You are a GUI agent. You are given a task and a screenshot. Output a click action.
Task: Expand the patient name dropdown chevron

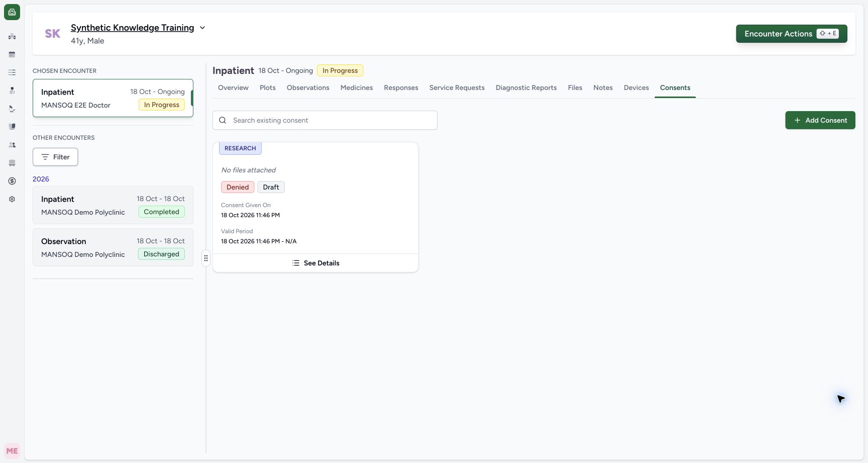[202, 28]
